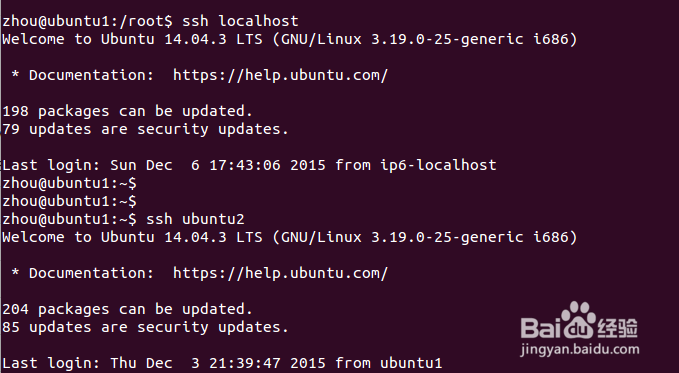The image size is (679, 373).
Task: Click the 'ssh ubuntu2' command text
Action: pyautogui.click(x=195, y=219)
